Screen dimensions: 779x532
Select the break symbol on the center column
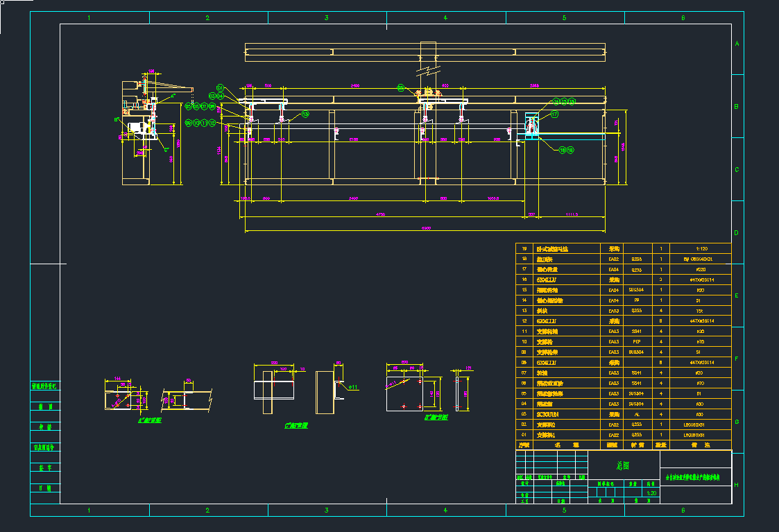(429, 70)
